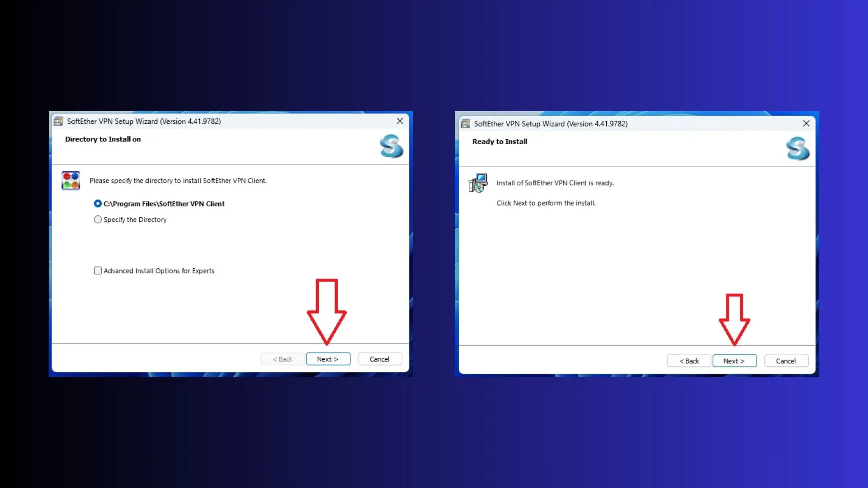Click the SoftEther S logo in the Directory window
This screenshot has height=488, width=868.
point(392,146)
